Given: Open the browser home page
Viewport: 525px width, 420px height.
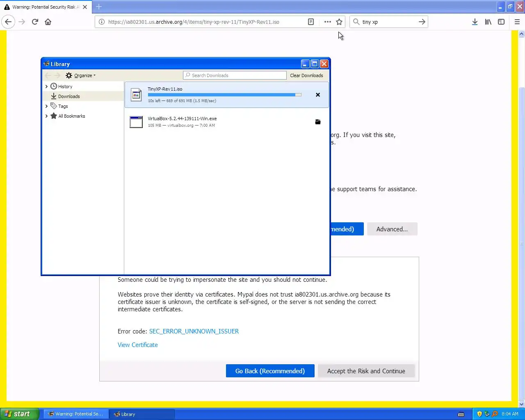Looking at the screenshot, I should coord(48,22).
